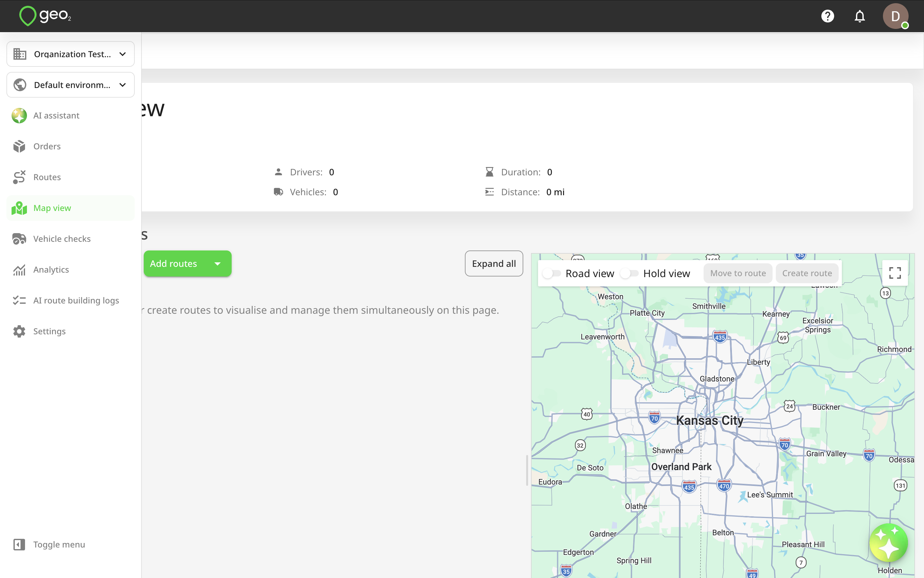This screenshot has width=924, height=578.
Task: Click the Map view pin icon
Action: pyautogui.click(x=19, y=208)
